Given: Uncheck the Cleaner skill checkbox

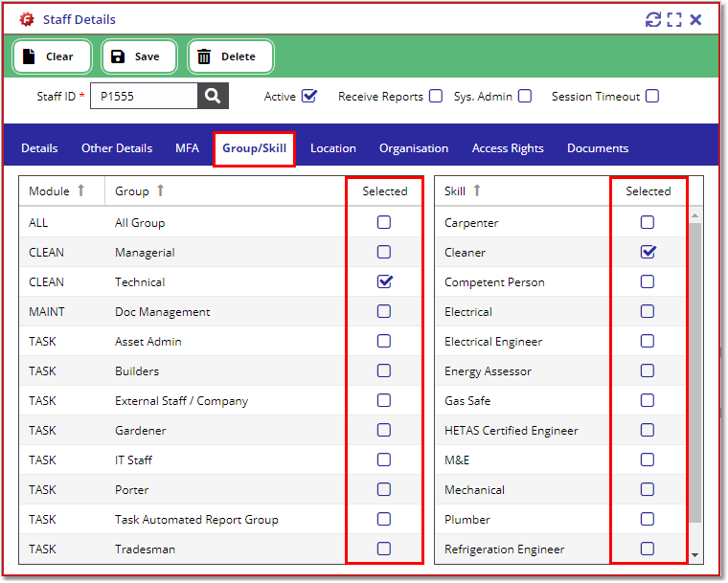Looking at the screenshot, I should (648, 252).
